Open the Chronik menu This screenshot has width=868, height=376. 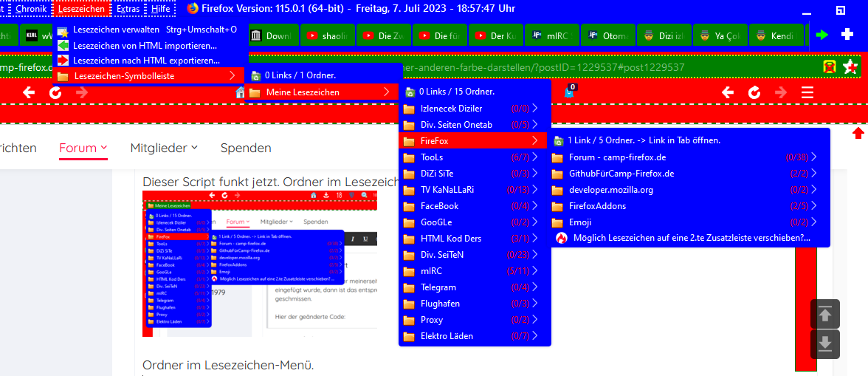(31, 9)
